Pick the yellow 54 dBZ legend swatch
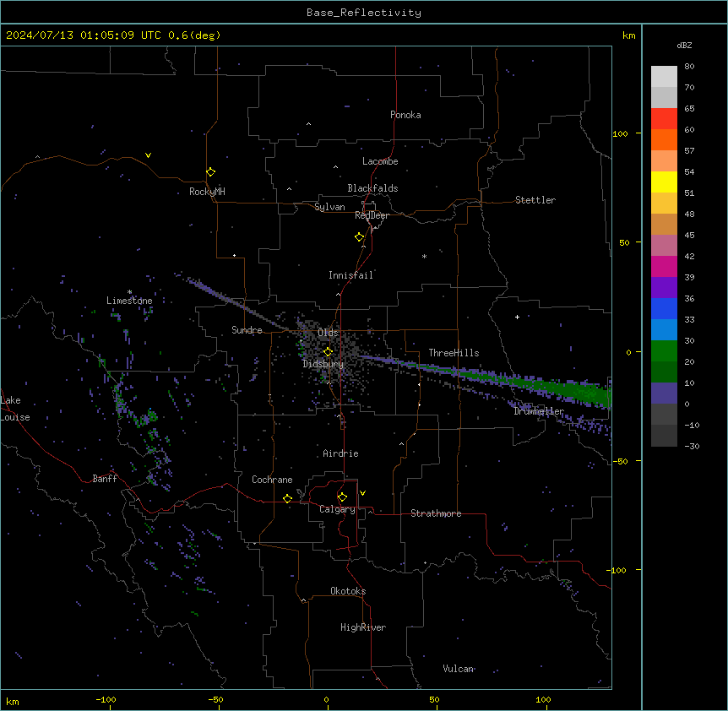Screen dimensions: 728x711 point(664,182)
